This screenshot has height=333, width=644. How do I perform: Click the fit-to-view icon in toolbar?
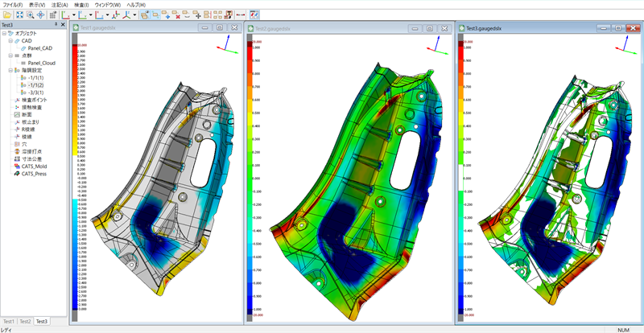tap(19, 14)
